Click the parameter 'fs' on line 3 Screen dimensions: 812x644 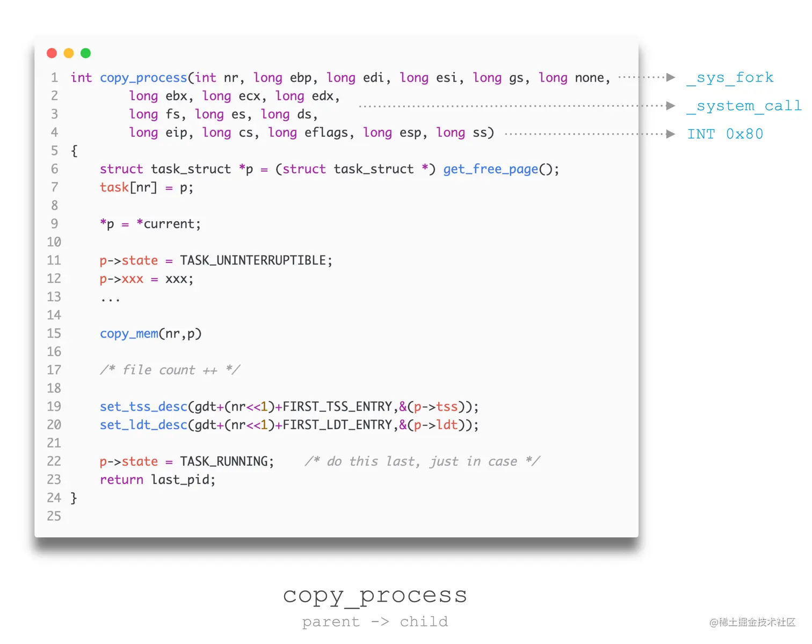[172, 114]
